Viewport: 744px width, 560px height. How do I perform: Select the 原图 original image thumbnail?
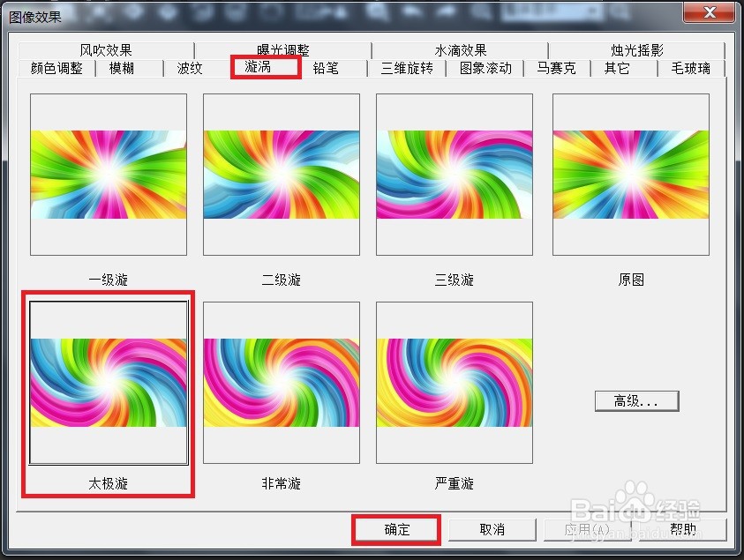631,175
